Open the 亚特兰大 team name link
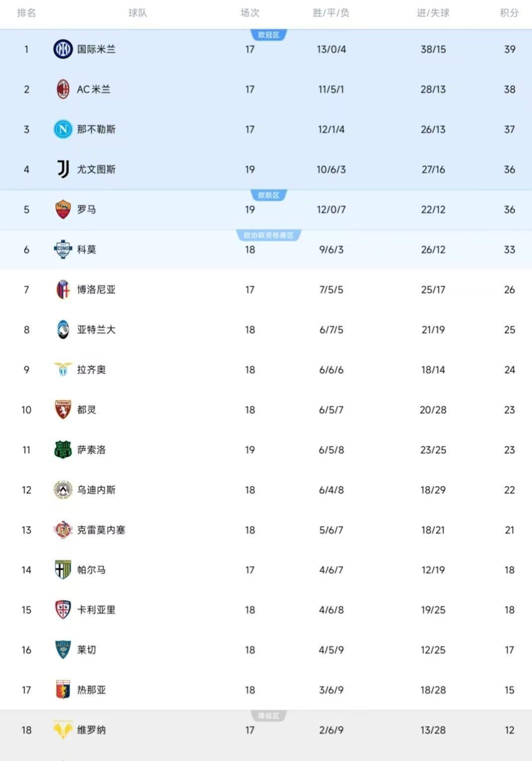Screen dimensions: 532x761 coord(96,330)
